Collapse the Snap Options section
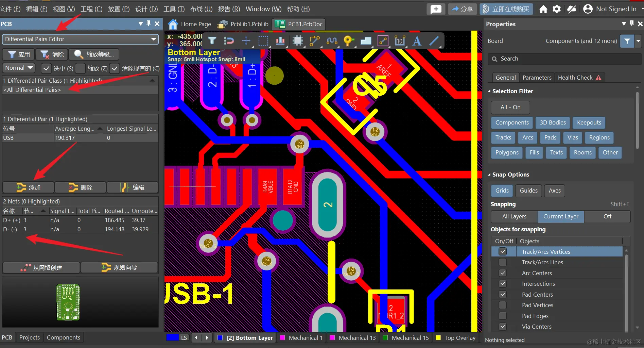The width and height of the screenshot is (644, 348). tap(489, 175)
